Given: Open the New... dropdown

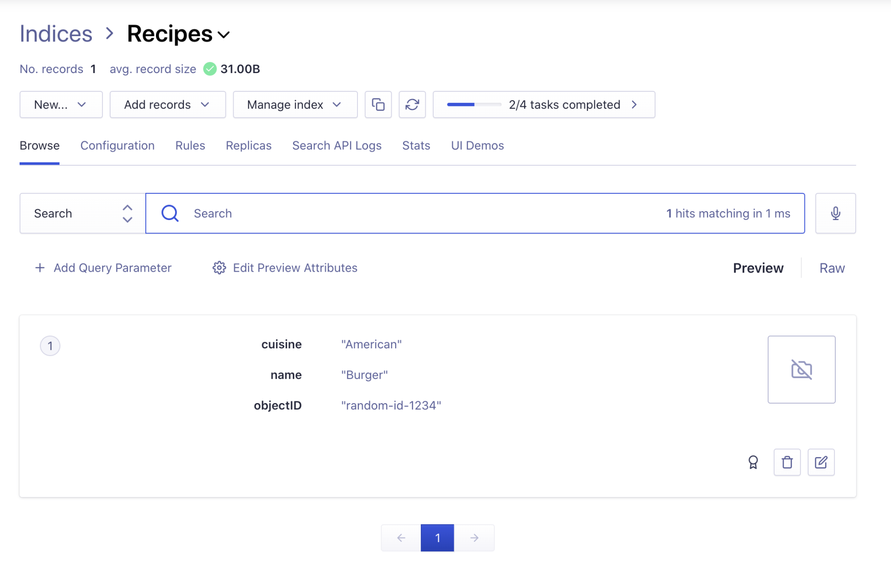Looking at the screenshot, I should (61, 105).
